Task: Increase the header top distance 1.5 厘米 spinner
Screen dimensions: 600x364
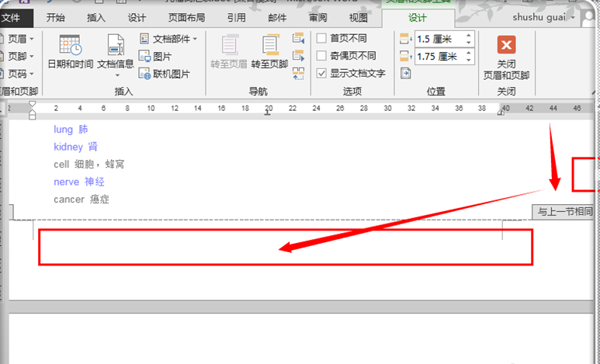Action: [x=469, y=35]
